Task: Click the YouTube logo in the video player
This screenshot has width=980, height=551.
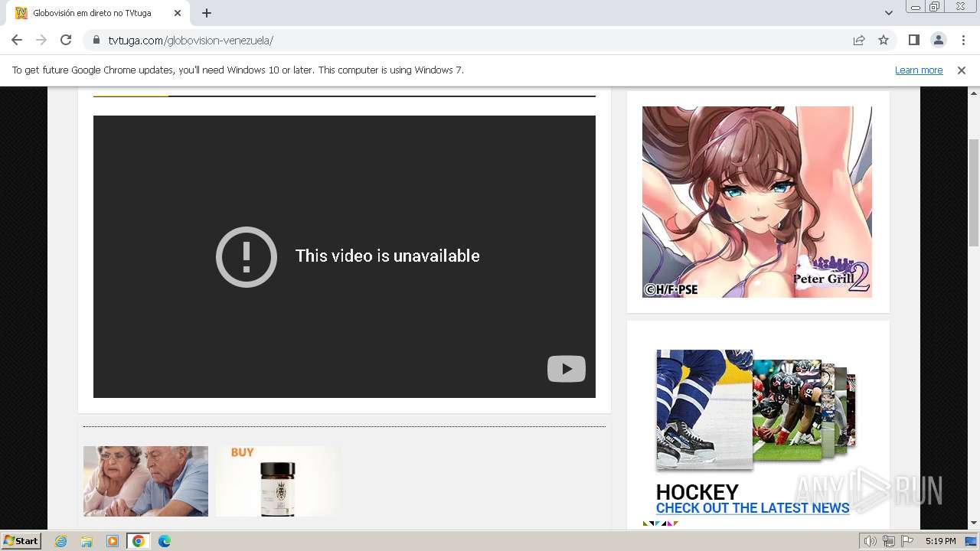Action: (567, 369)
